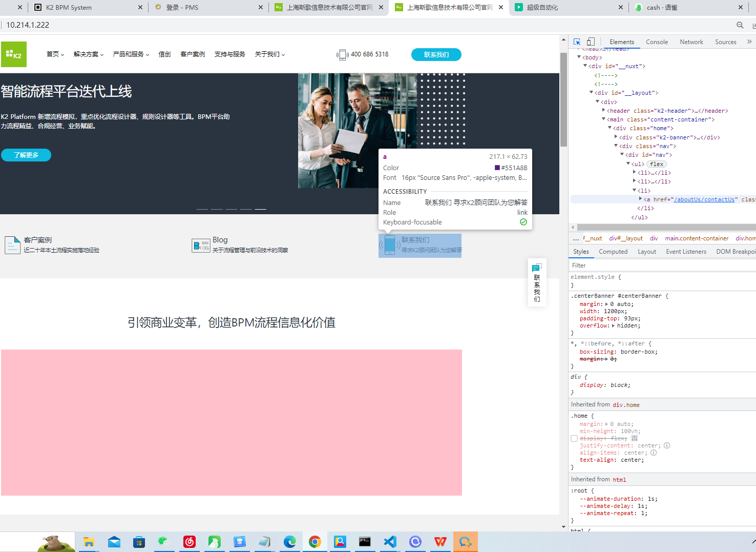The image size is (756, 552).
Task: Click the info icon next to justify-content
Action: click(x=667, y=445)
